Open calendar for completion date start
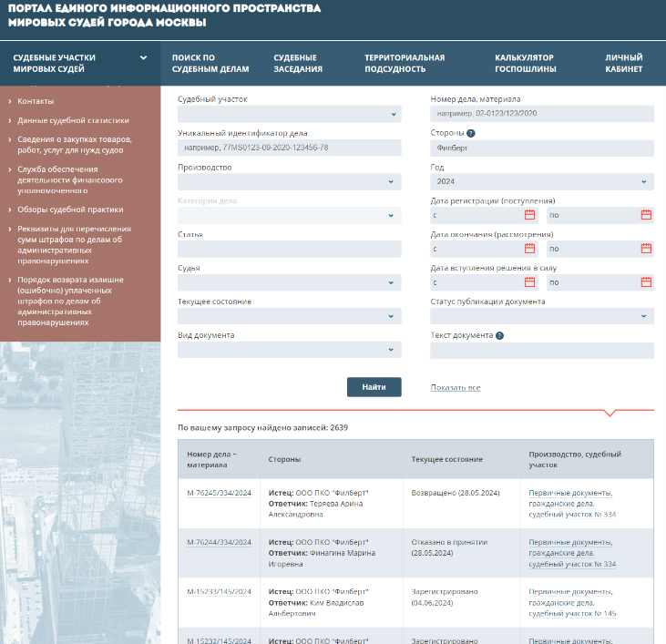The image size is (666, 644). (529, 249)
